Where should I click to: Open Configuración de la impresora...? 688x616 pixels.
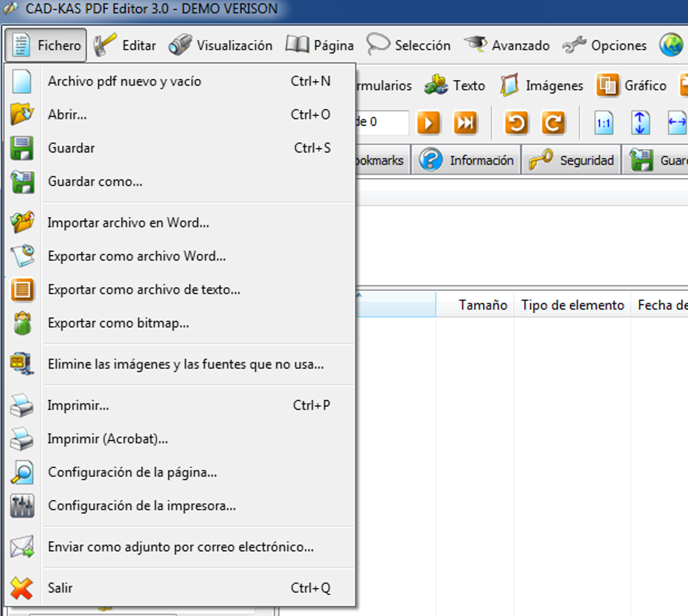click(180, 505)
